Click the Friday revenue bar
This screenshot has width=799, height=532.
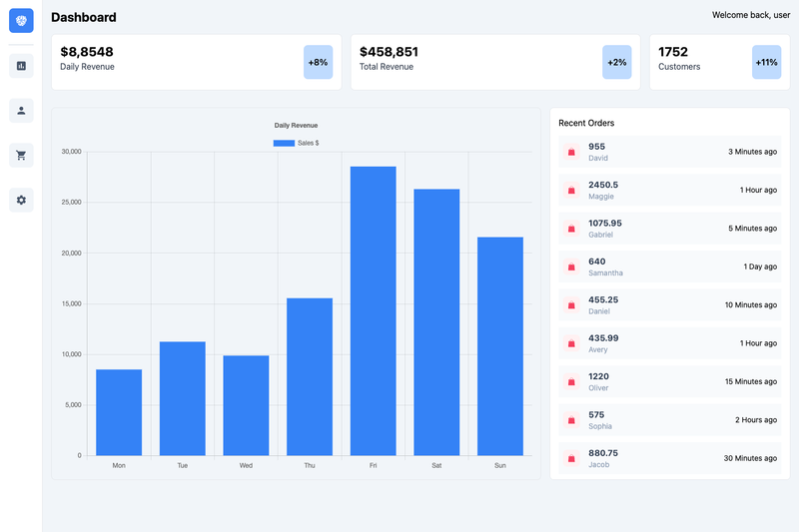[x=373, y=311]
